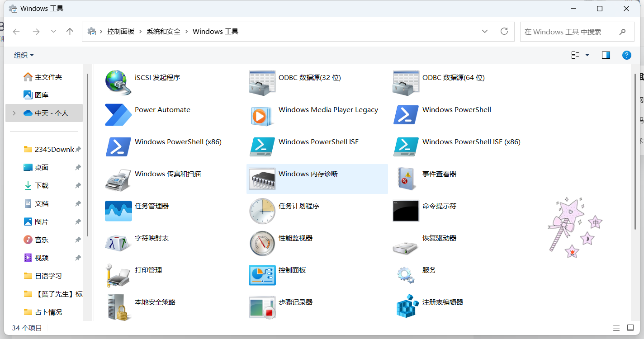
Task: Go up one folder level
Action: [x=70, y=32]
